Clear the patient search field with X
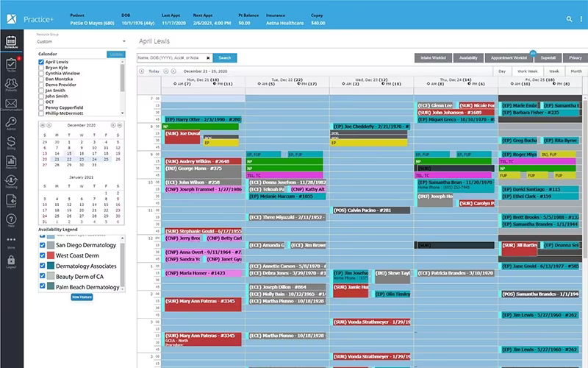 pos(208,58)
